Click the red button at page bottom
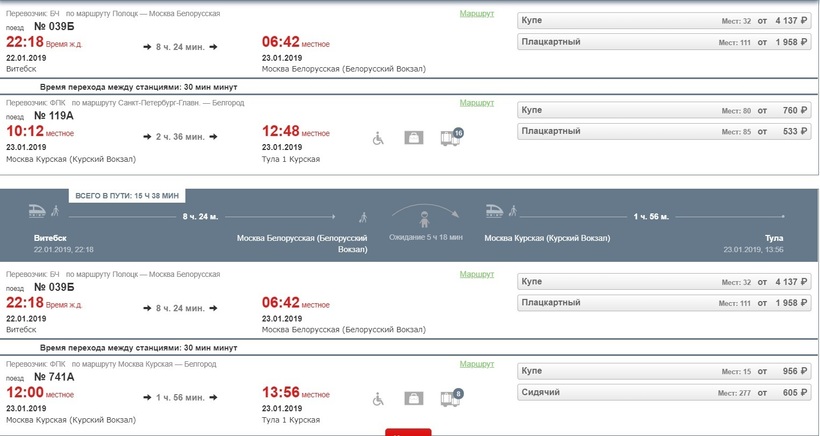The width and height of the screenshot is (820, 436). pyautogui.click(x=408, y=432)
